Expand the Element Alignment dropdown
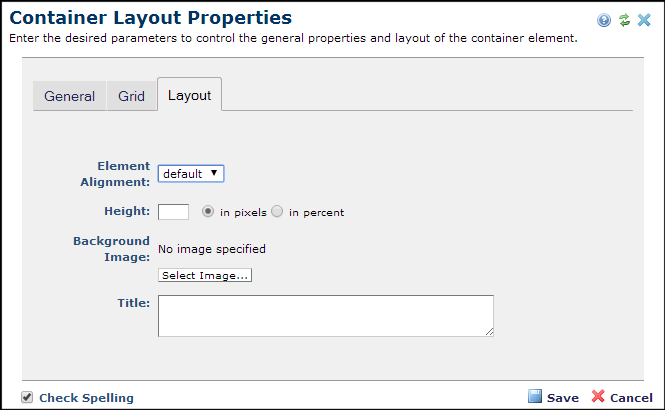Viewport: 665px width, 410px height. pyautogui.click(x=191, y=174)
